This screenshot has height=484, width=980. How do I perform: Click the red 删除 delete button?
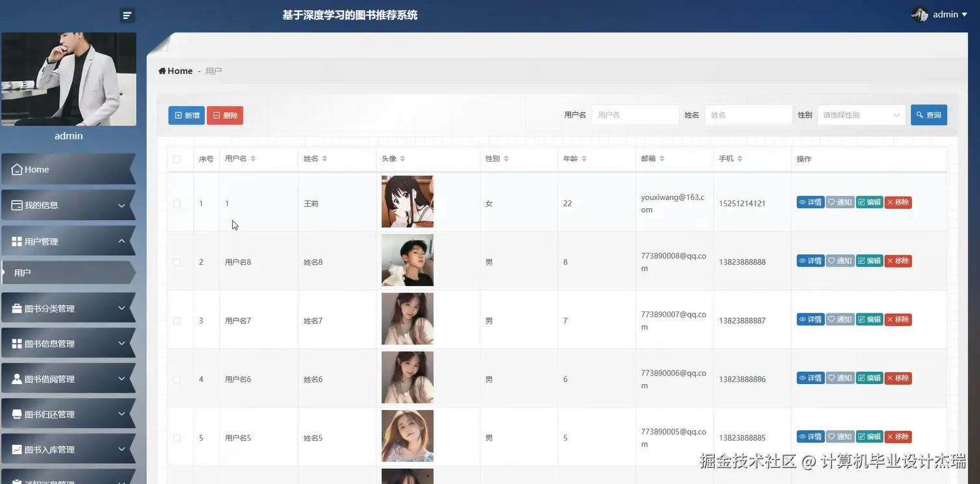coord(225,115)
